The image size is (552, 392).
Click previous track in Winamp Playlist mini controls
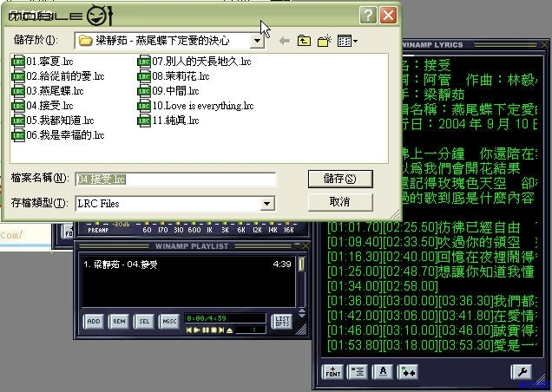coord(189,330)
